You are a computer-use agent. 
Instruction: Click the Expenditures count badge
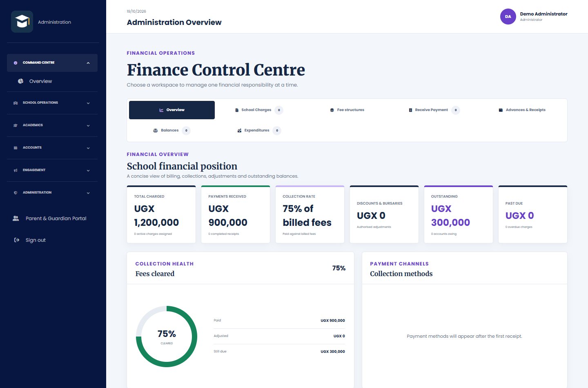click(277, 131)
